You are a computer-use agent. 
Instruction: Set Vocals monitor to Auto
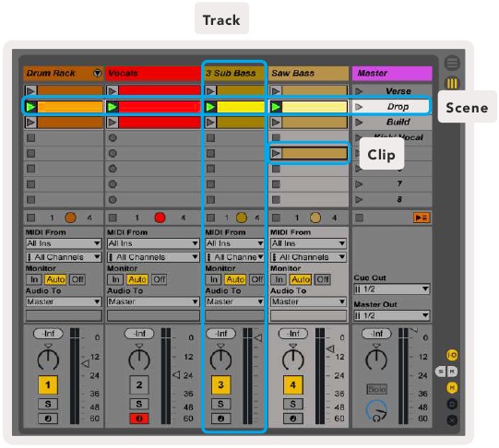(137, 279)
